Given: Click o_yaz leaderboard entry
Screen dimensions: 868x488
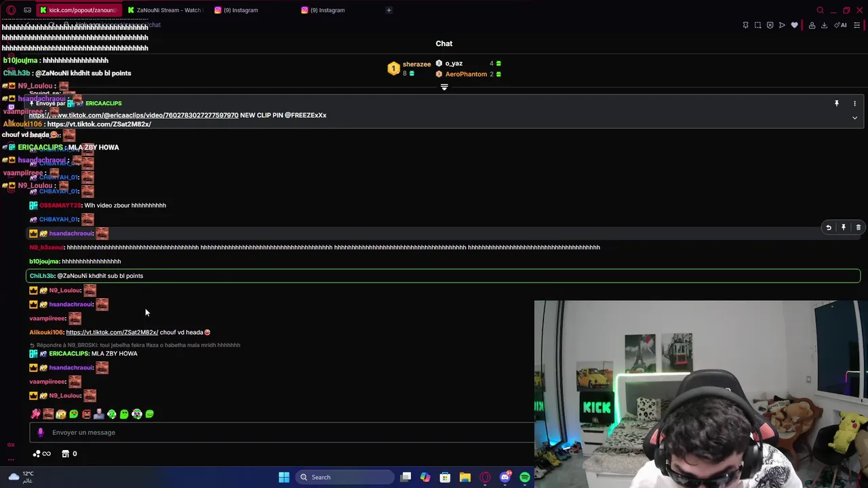Looking at the screenshot, I should pyautogui.click(x=468, y=64).
